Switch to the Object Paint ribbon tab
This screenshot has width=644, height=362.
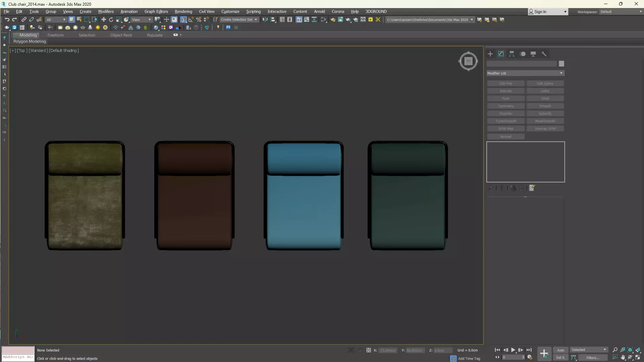pyautogui.click(x=121, y=35)
